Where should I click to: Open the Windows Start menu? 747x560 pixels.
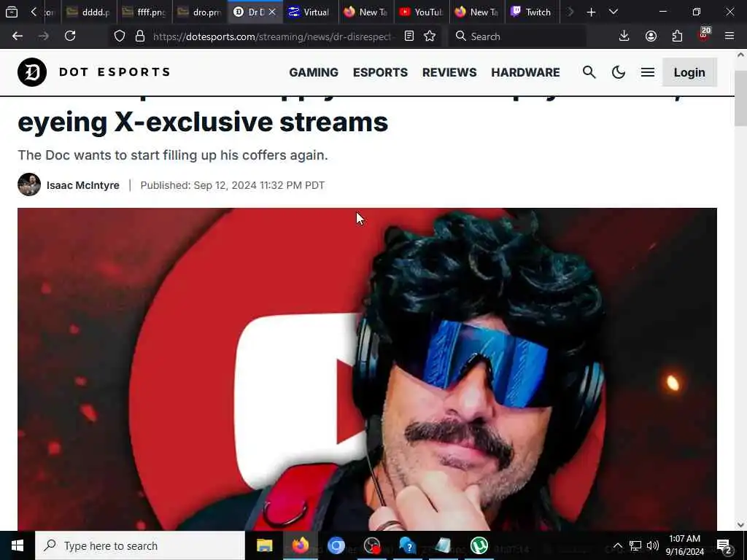pyautogui.click(x=18, y=545)
